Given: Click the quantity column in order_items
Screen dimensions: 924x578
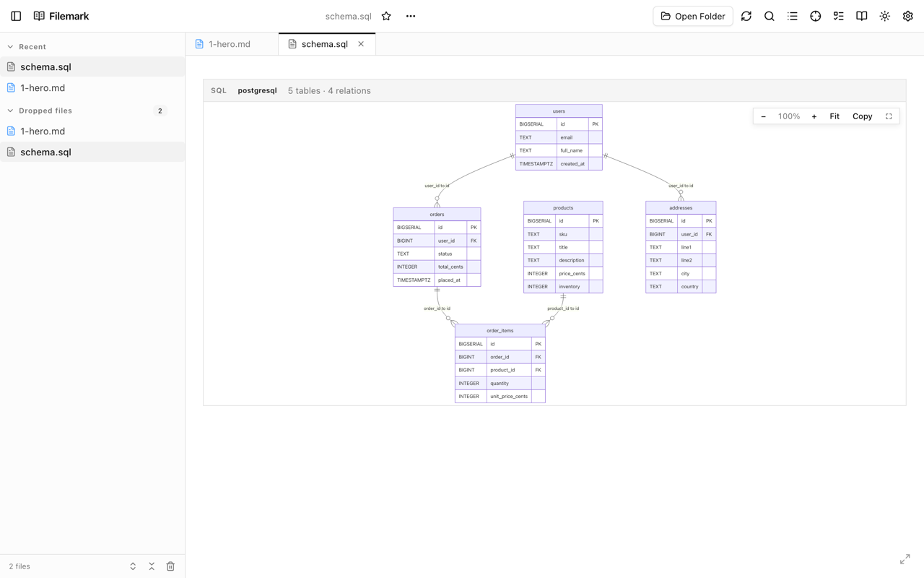Looking at the screenshot, I should pyautogui.click(x=500, y=384).
